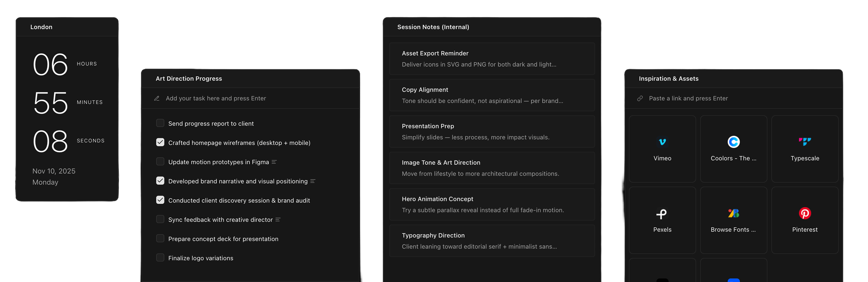This screenshot has width=868, height=282.
Task: Uncheck 'Crafted homepage wireframes' task
Action: (x=160, y=142)
